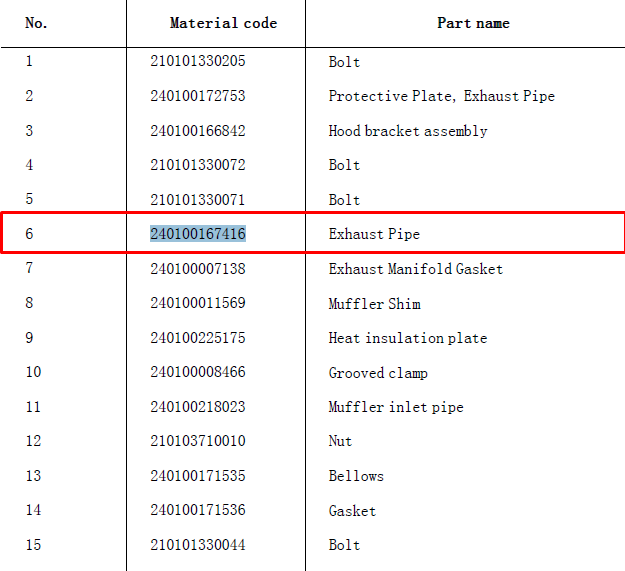The width and height of the screenshot is (625, 571).
Task: Click the No. column header
Action: point(36,23)
